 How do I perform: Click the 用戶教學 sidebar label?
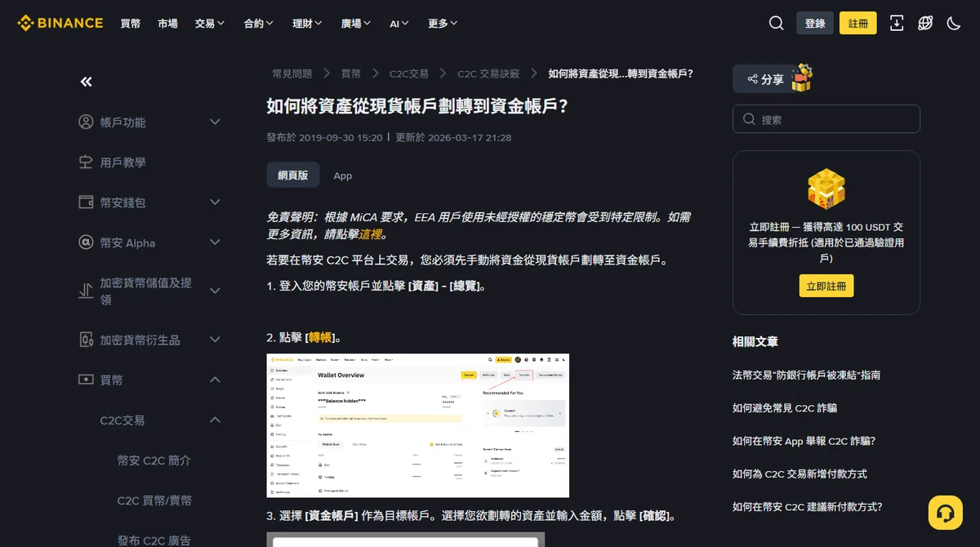tap(123, 162)
